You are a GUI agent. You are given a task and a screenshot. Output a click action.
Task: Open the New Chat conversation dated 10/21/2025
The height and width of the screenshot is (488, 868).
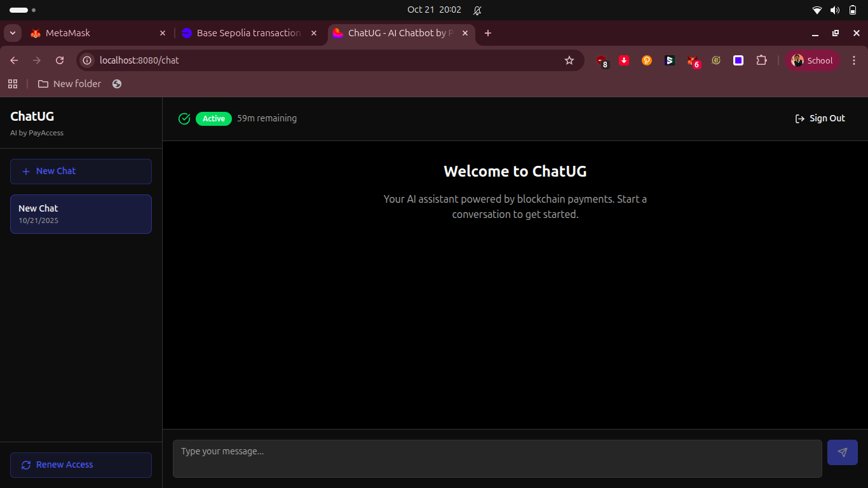coord(81,214)
